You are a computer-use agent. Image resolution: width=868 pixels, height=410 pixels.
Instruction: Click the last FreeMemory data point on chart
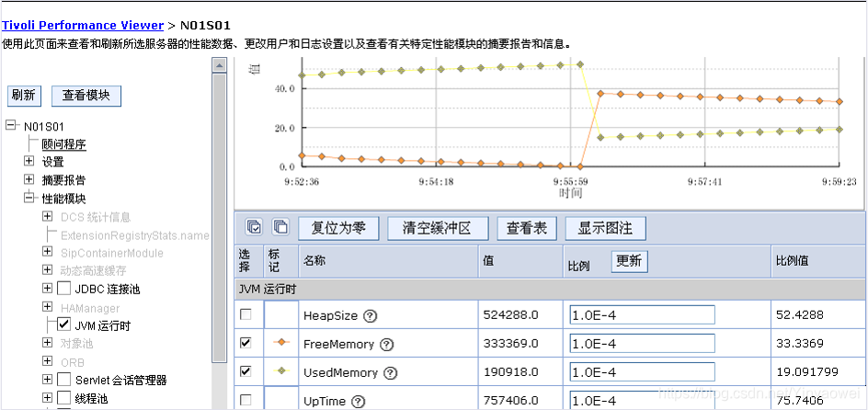(x=839, y=102)
